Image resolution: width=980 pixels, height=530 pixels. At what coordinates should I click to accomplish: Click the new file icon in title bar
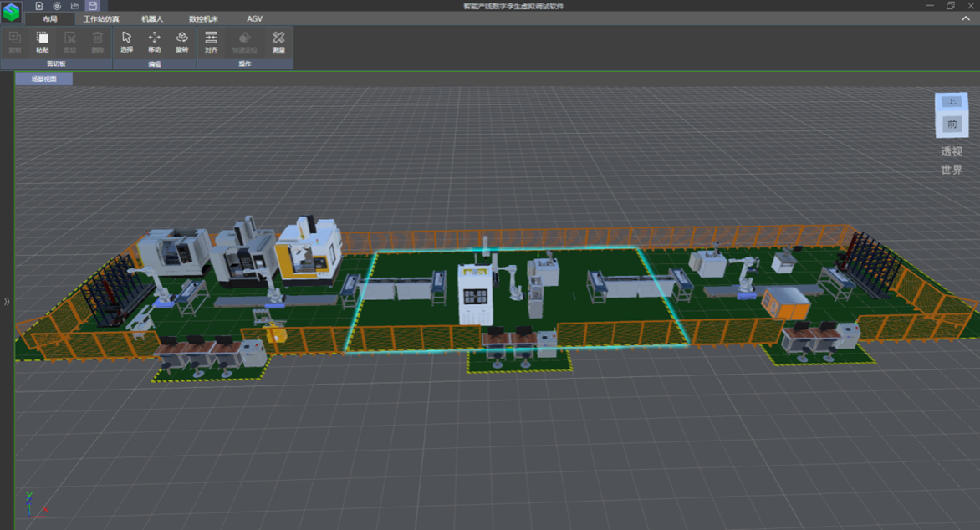(38, 6)
